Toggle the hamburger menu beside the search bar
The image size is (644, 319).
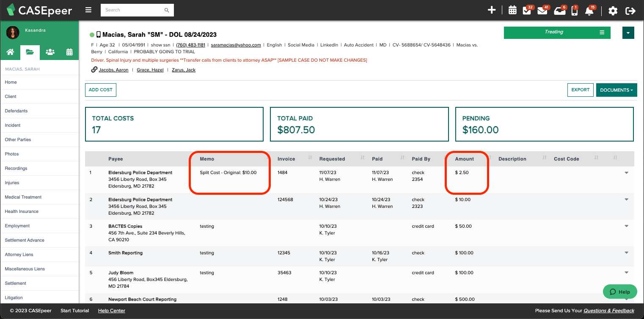coord(88,10)
